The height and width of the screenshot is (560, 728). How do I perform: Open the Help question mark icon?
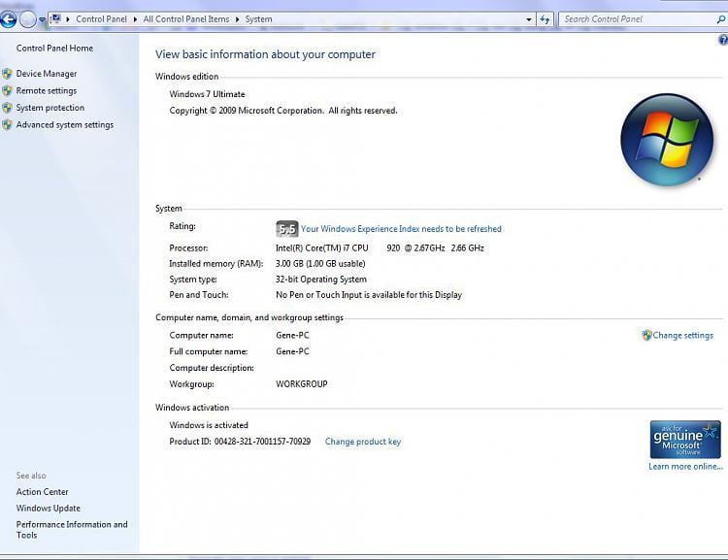(x=723, y=40)
